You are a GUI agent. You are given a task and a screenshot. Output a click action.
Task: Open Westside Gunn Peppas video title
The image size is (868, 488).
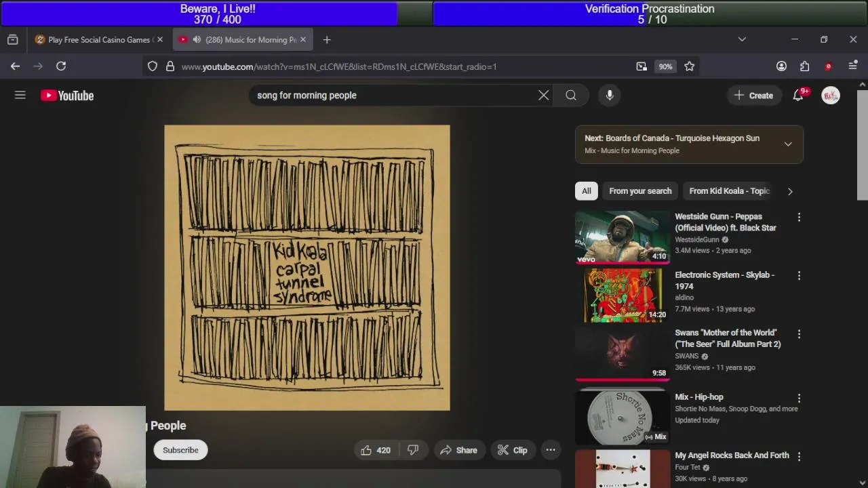click(726, 222)
